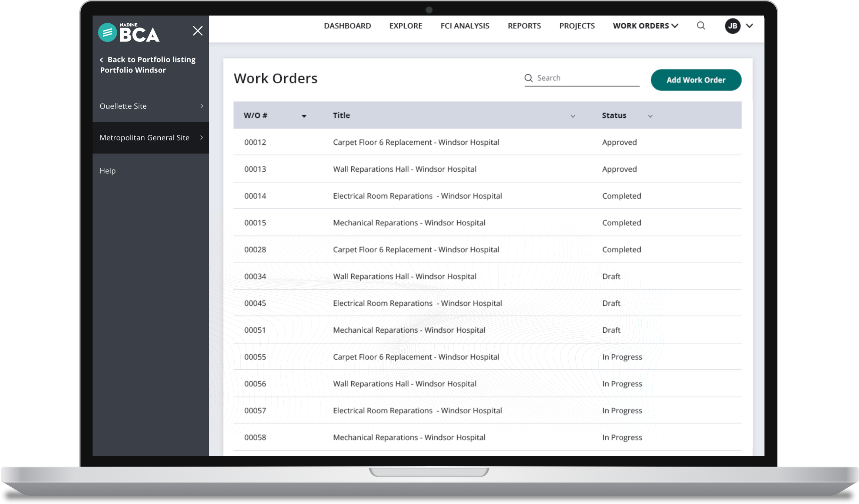Select work order number 00055
This screenshot has width=859, height=504.
pyautogui.click(x=255, y=357)
